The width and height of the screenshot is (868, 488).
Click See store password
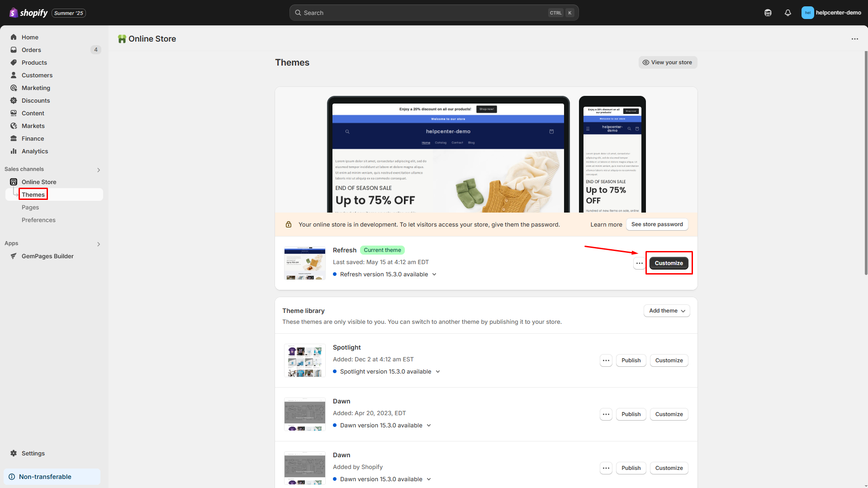pyautogui.click(x=657, y=224)
